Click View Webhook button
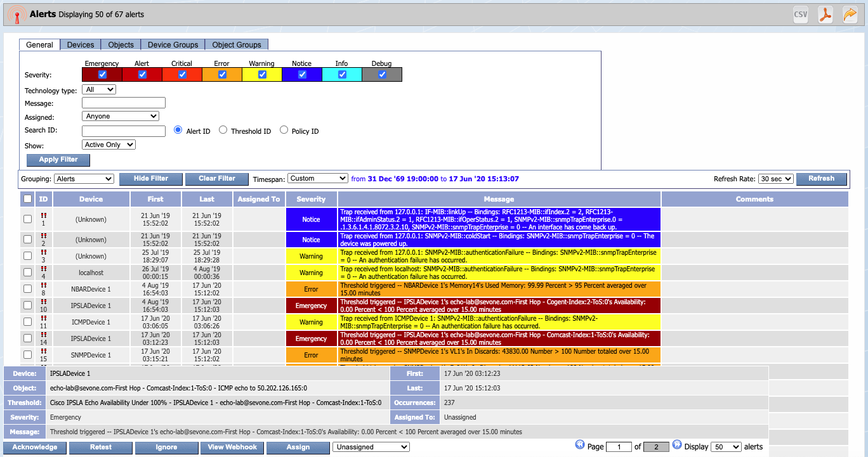 [x=232, y=447]
